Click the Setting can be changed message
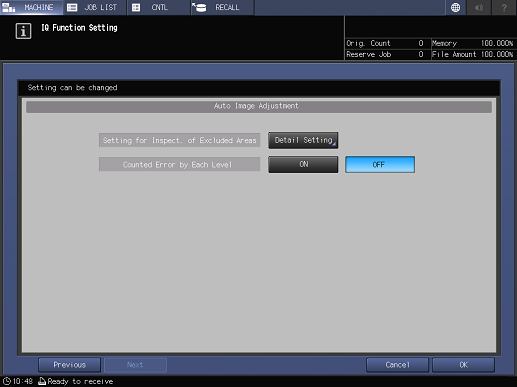The height and width of the screenshot is (387, 517). (72, 88)
